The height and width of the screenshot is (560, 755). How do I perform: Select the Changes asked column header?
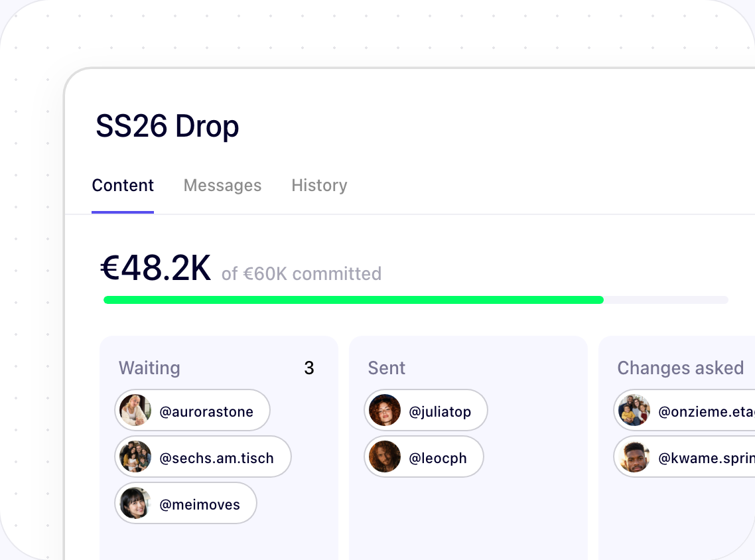point(681,368)
